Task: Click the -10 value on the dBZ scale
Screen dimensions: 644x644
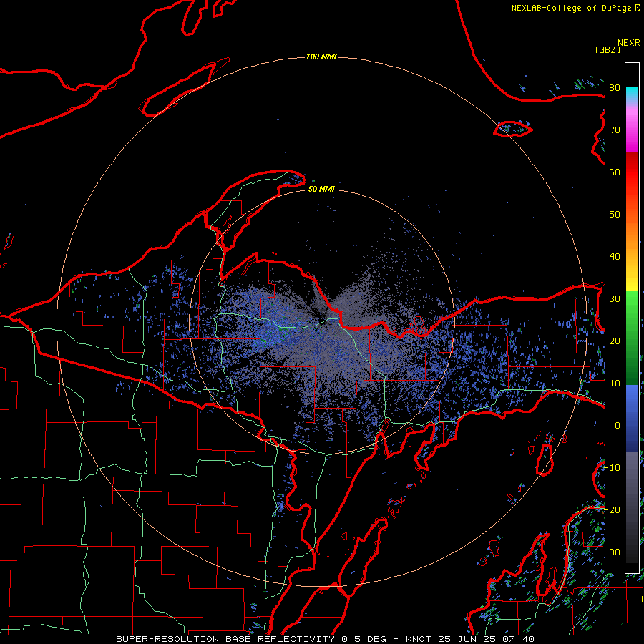Action: tap(612, 468)
